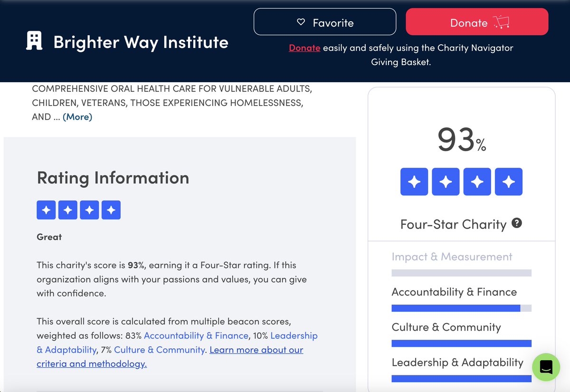Click the first star in the rating card
Image resolution: width=570 pixels, height=392 pixels.
[414, 182]
